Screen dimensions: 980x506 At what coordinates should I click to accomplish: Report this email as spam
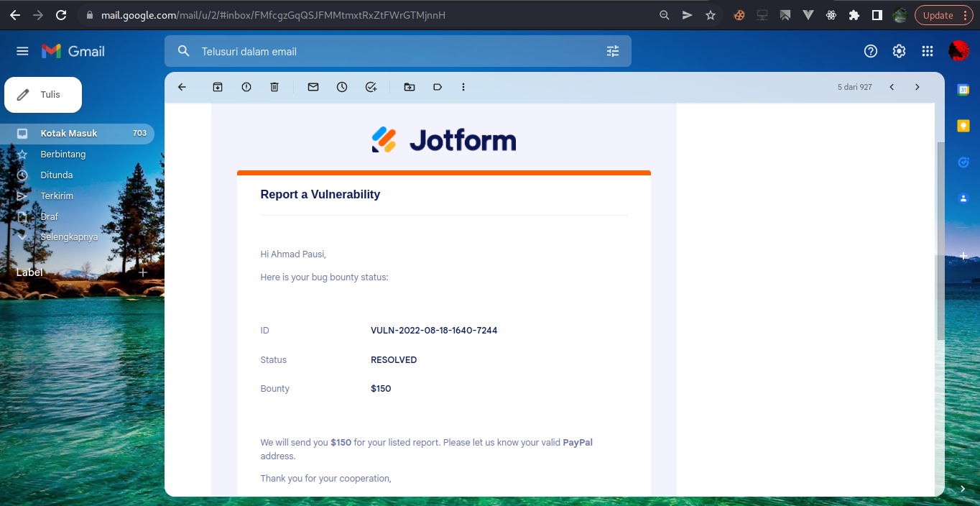[246, 86]
